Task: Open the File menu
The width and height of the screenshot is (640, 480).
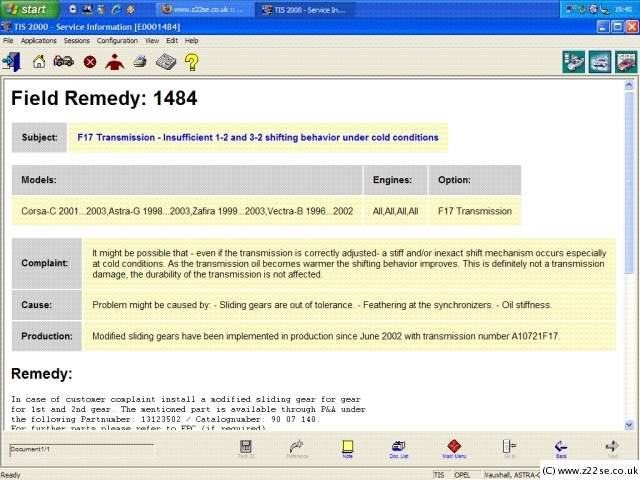Action: click(8, 40)
